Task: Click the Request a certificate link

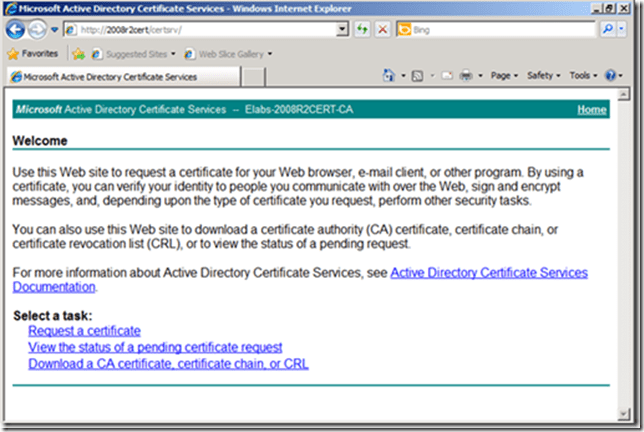Action: 84,331
